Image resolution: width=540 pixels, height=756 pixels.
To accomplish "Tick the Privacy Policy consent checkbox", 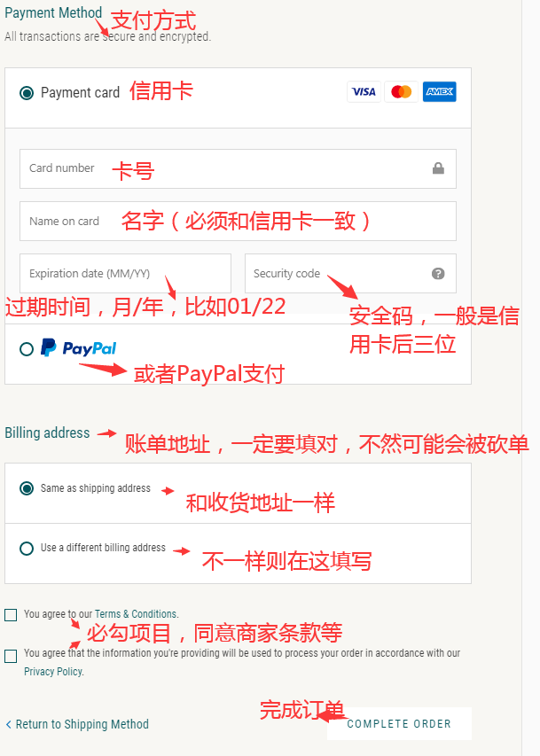I will (11, 656).
